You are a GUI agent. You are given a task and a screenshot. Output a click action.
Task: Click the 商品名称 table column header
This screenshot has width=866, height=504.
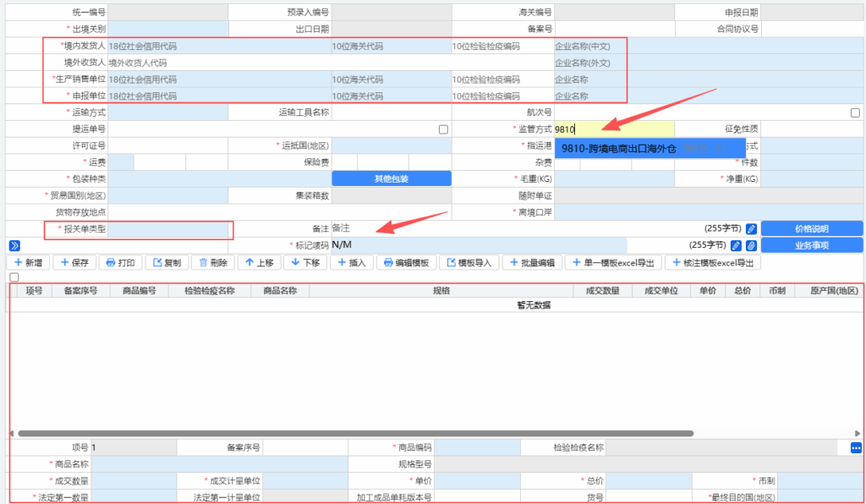click(280, 291)
